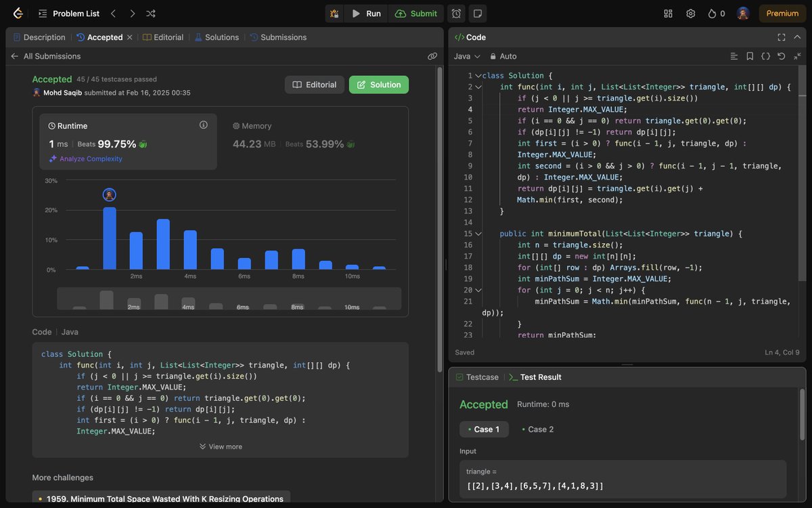
Task: Click the curly braces format icon in editor
Action: 765,56
